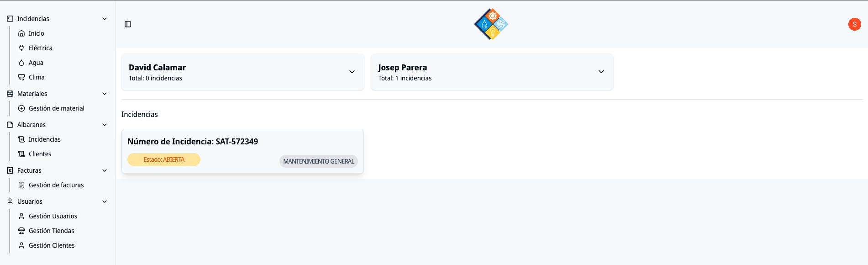Click the Usuarios person icon
This screenshot has width=868, height=265.
pyautogui.click(x=10, y=201)
